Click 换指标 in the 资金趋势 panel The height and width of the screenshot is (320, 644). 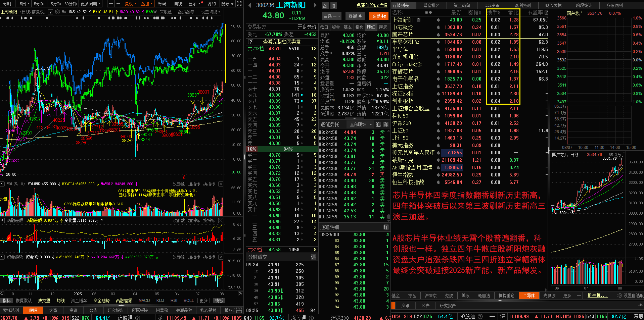[209, 257]
